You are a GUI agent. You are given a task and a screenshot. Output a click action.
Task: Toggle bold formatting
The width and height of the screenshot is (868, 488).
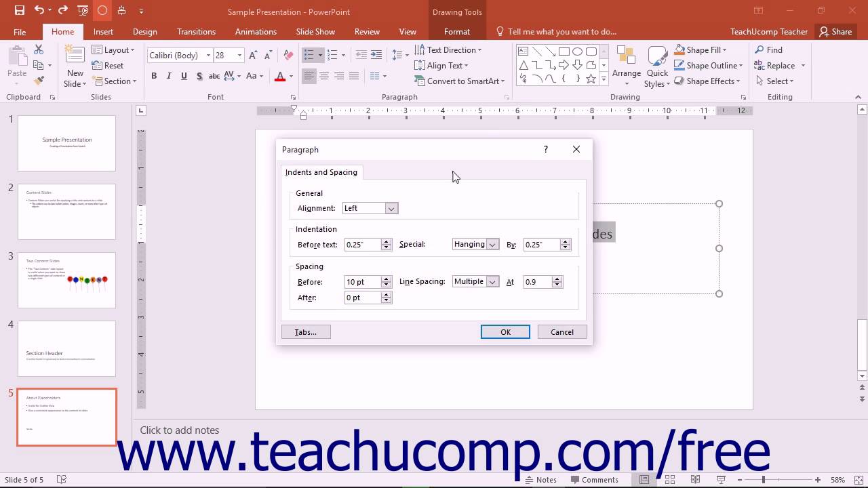click(154, 76)
